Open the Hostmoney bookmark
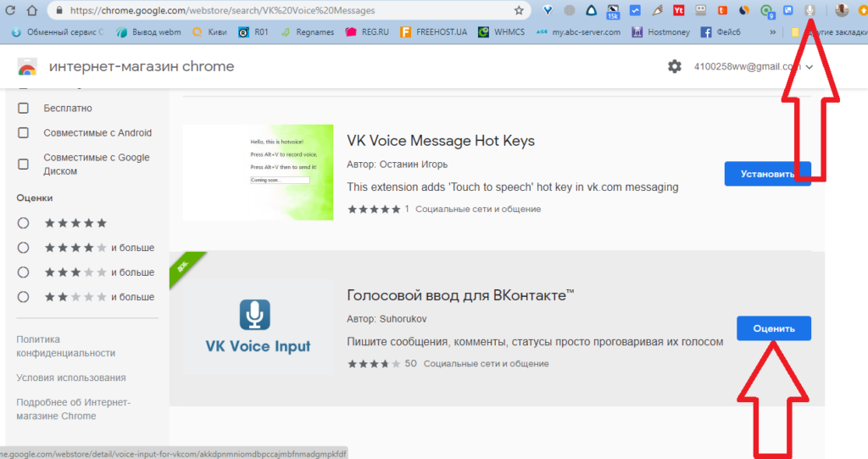The image size is (868, 459). [x=661, y=32]
